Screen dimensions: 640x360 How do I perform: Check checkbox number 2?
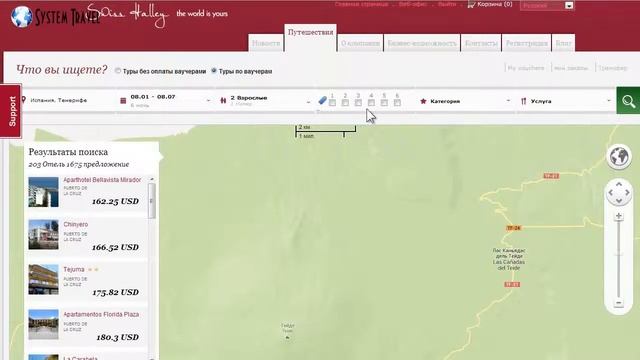pyautogui.click(x=345, y=103)
